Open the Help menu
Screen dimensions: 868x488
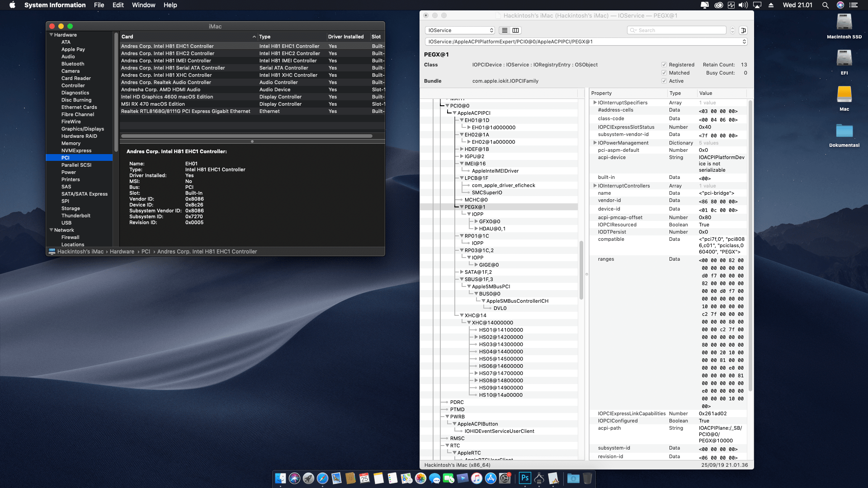170,5
